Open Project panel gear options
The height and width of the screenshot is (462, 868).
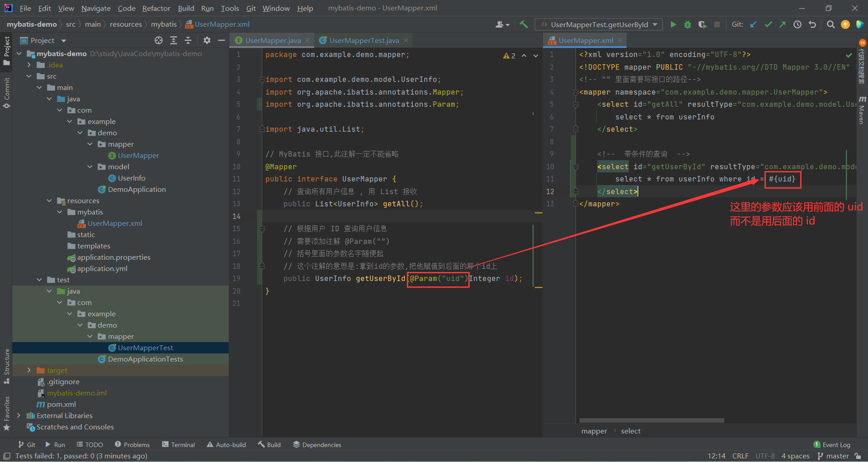coord(207,40)
